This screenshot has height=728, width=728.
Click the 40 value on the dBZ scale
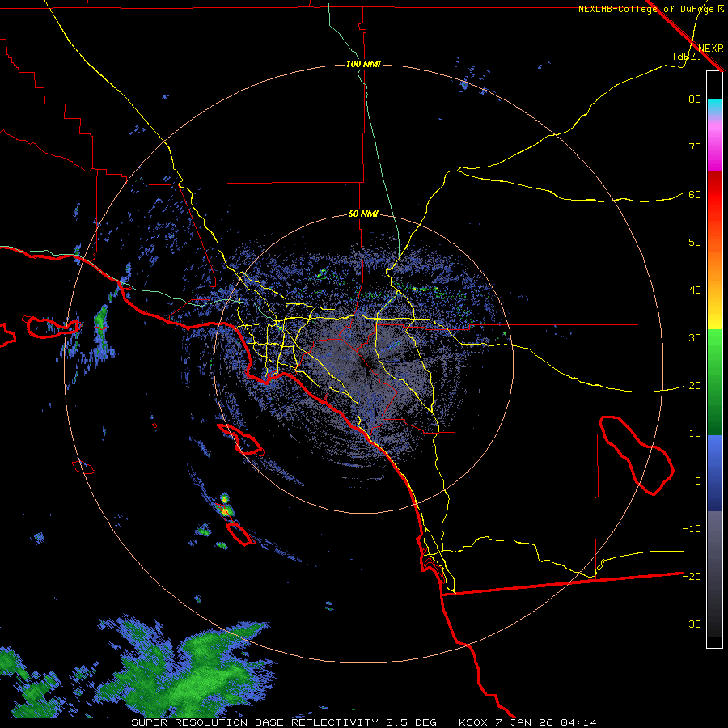point(695,290)
